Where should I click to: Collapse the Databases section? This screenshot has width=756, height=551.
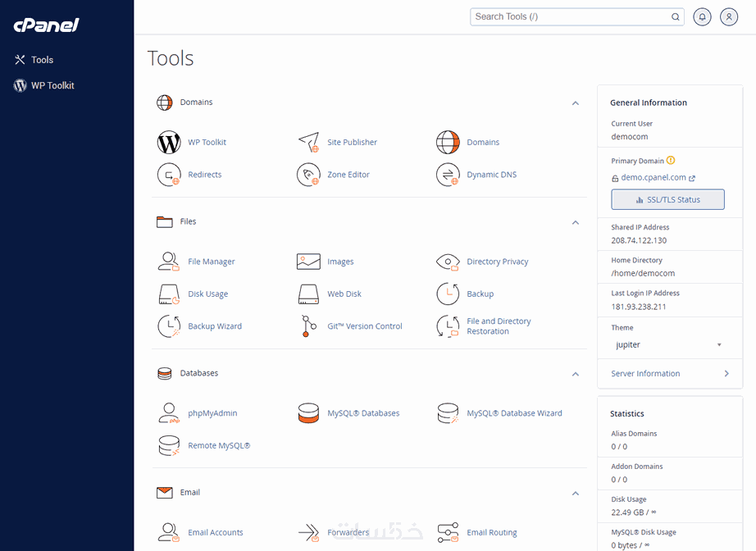pos(575,374)
